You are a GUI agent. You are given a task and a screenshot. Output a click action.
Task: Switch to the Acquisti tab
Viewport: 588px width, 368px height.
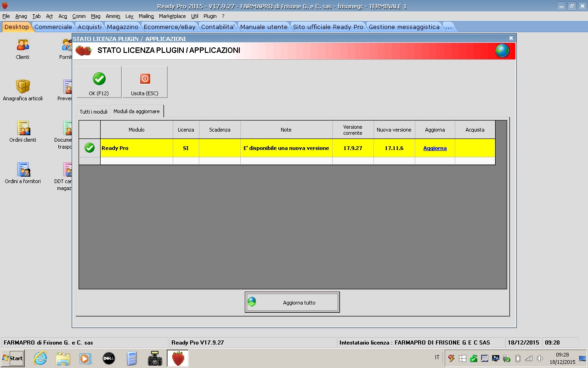coord(90,27)
